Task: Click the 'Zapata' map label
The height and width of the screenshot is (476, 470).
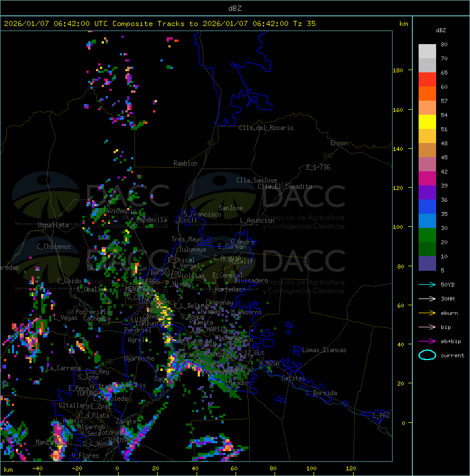Action: [125, 421]
